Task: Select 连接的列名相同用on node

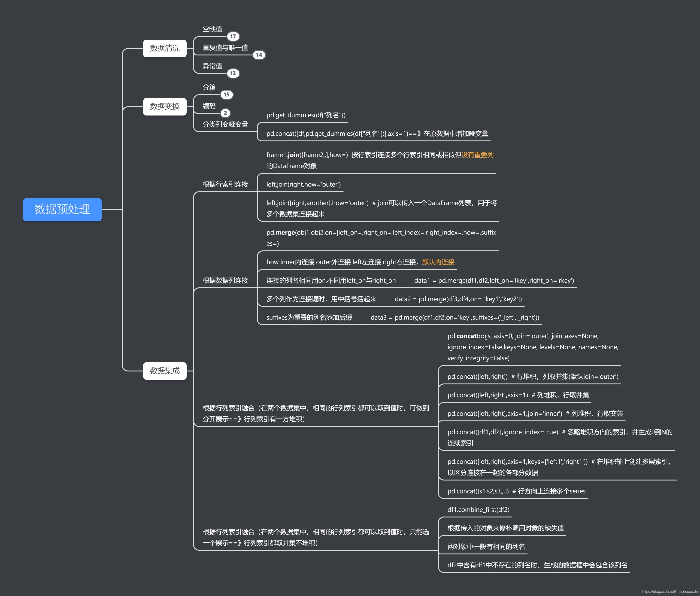Action: (x=420, y=280)
